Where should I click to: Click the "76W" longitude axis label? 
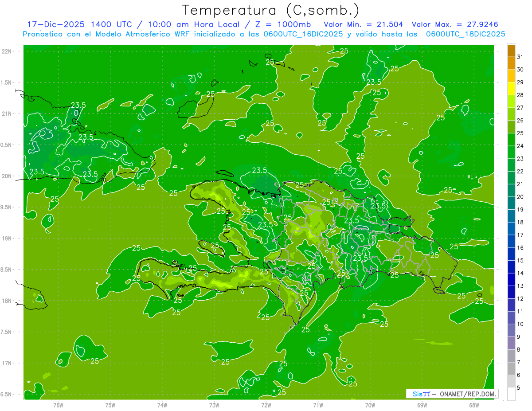coord(58,405)
